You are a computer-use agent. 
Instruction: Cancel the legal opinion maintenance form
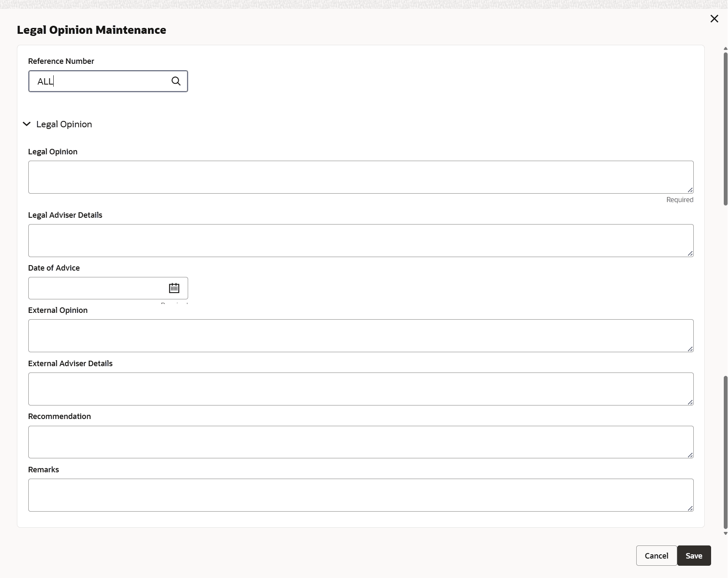coord(656,556)
